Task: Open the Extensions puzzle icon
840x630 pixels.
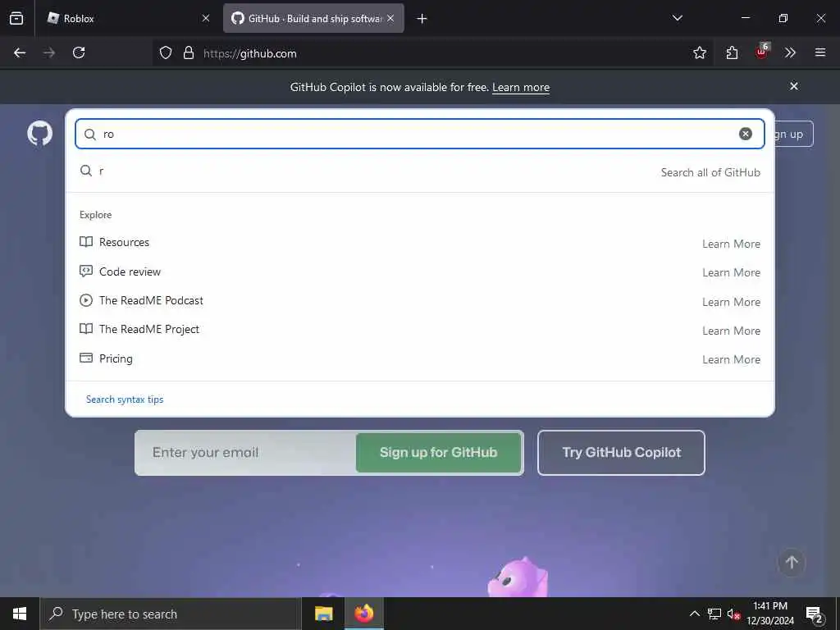Action: 732,52
